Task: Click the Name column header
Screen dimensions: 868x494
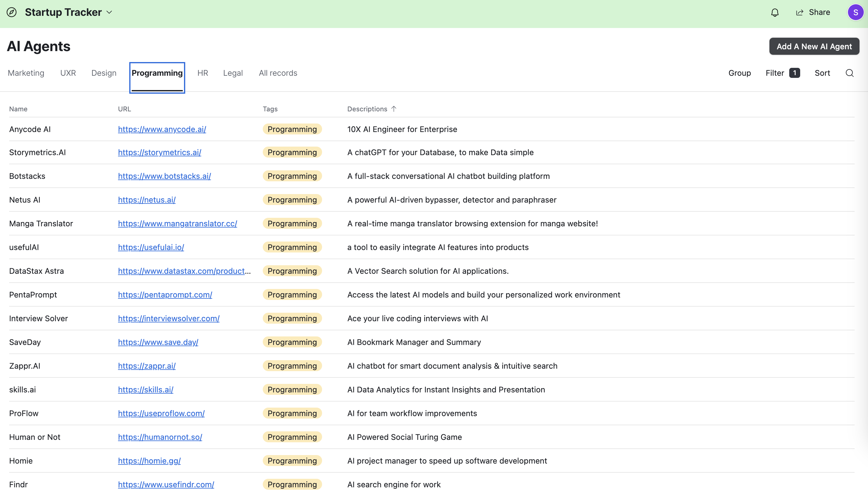Action: (x=18, y=109)
